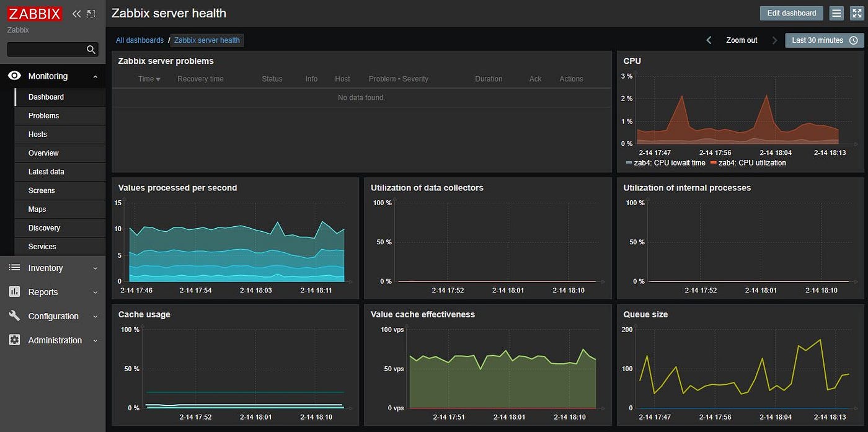The height and width of the screenshot is (432, 868).
Task: Click the Zabbix logo
Action: click(x=35, y=13)
